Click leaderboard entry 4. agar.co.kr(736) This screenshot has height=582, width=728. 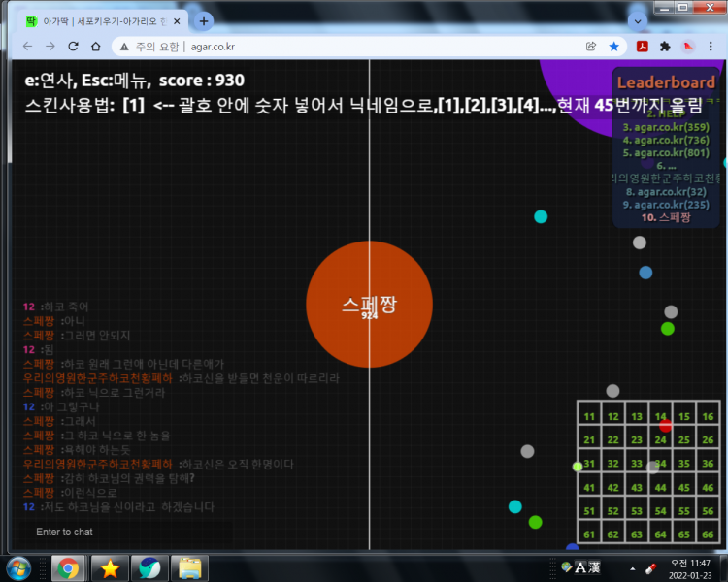[666, 140]
